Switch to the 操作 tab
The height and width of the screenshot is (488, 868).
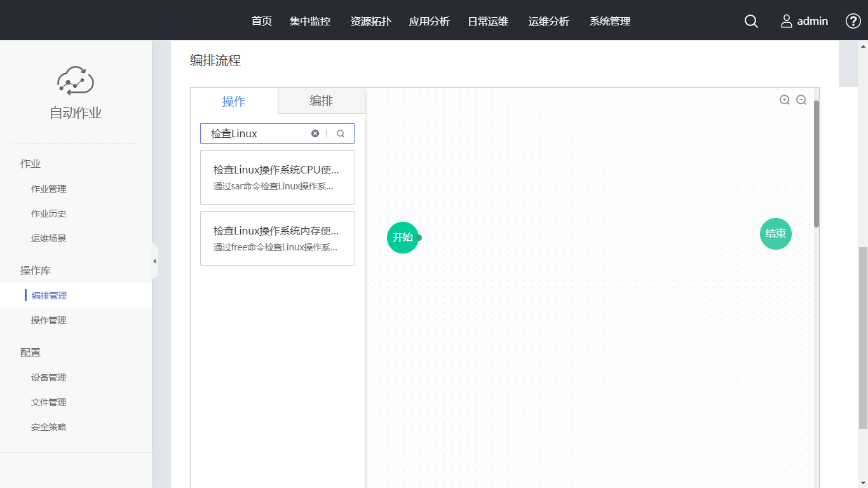point(234,102)
